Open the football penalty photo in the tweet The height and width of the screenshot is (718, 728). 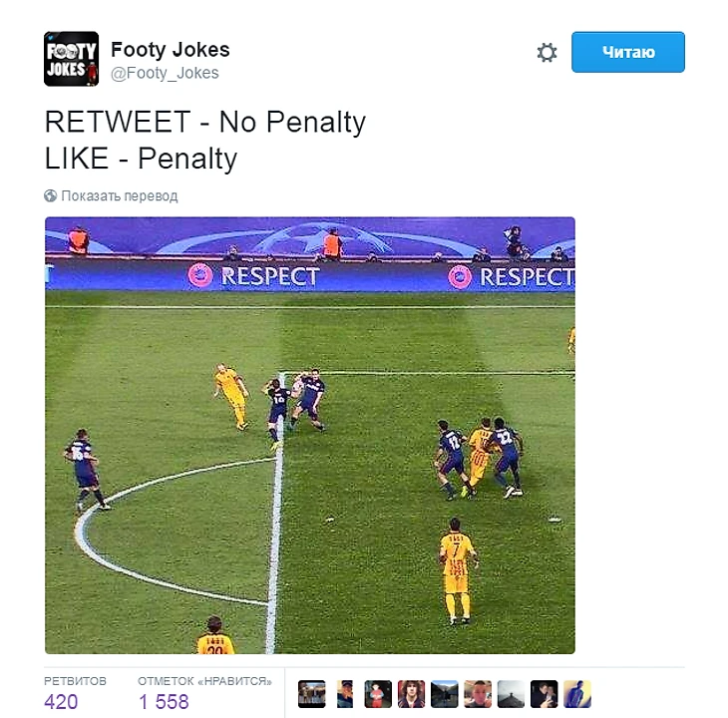[310, 436]
